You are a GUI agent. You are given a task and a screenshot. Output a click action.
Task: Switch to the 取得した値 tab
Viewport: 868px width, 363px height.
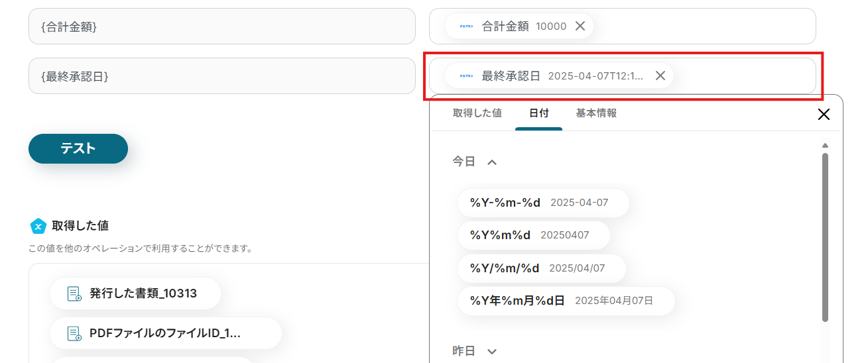point(477,113)
